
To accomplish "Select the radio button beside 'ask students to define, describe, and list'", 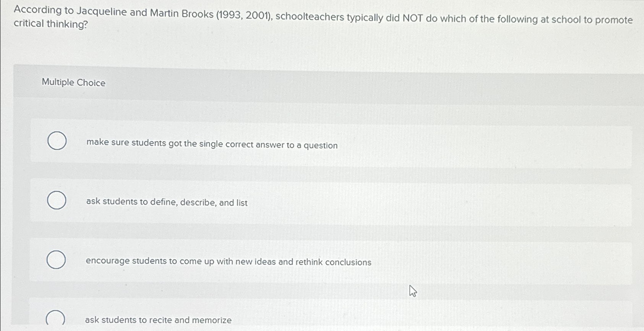I will tap(56, 200).
